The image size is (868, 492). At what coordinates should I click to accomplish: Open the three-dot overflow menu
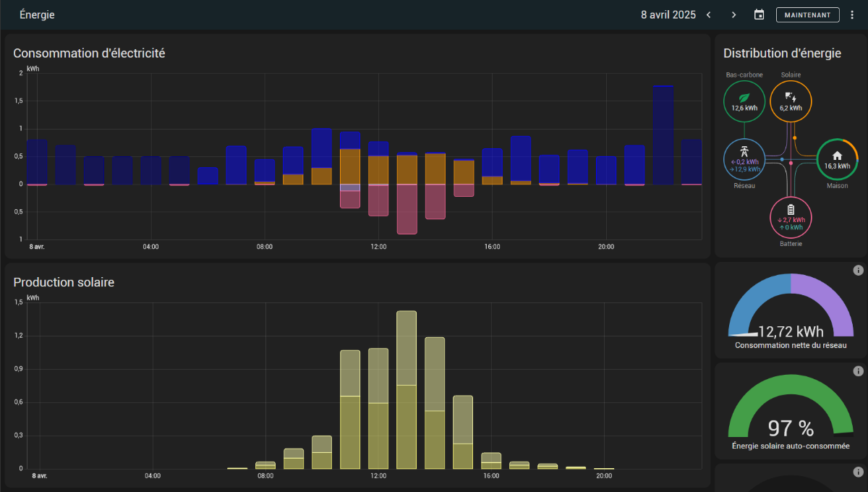tap(851, 14)
